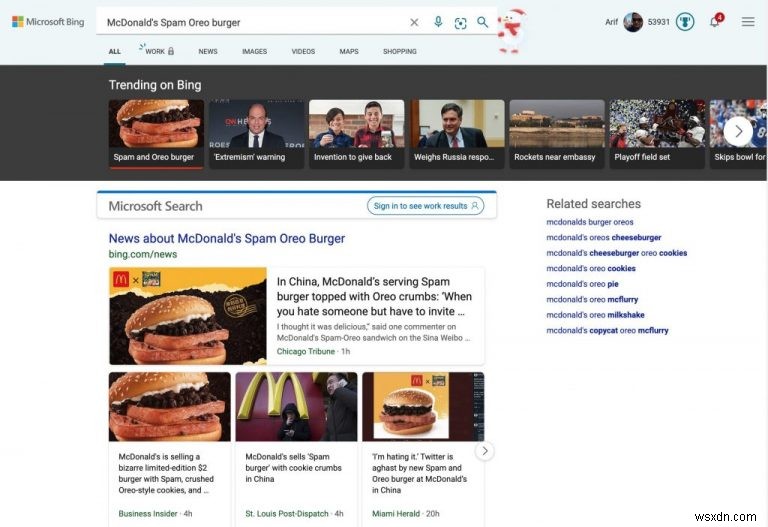This screenshot has height=527, width=768.
Task: Open related search mcdonald's oreo cookies
Action: [x=591, y=269]
